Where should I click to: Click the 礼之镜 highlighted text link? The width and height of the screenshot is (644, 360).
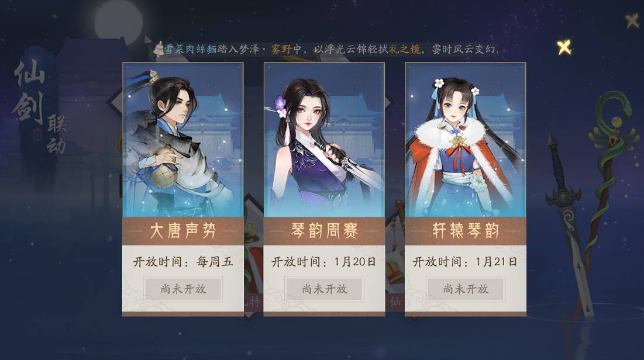point(405,49)
